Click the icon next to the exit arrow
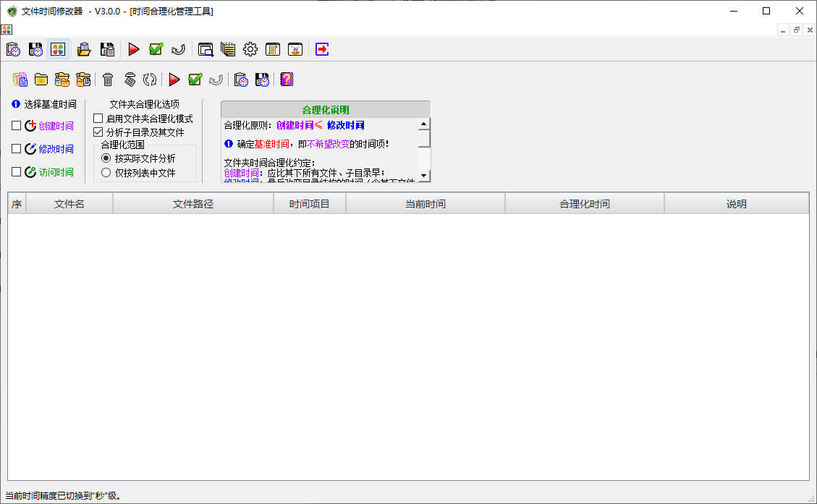The image size is (817, 504). (295, 49)
